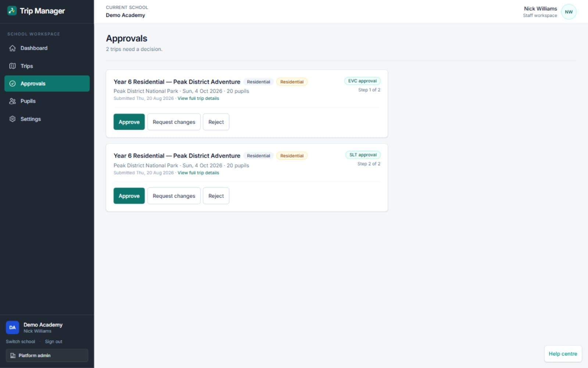Open the Pupils section
Screen dimensions: 588x368
[x=47, y=101]
